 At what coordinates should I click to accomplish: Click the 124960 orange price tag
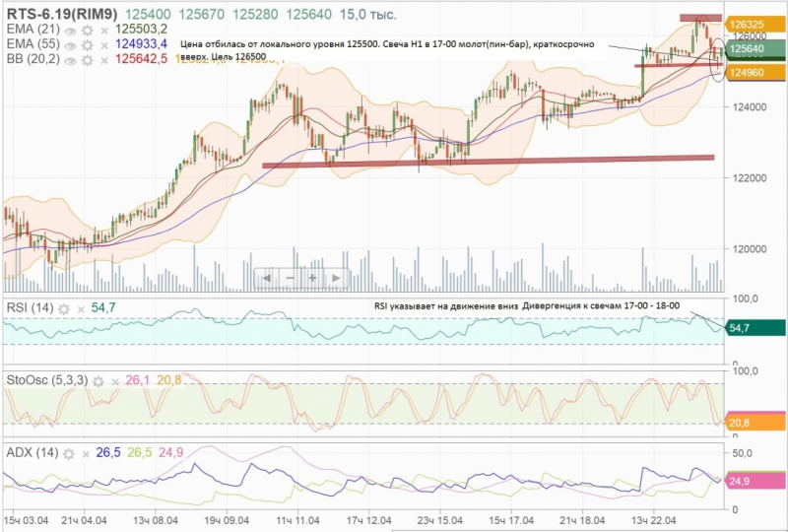(755, 73)
